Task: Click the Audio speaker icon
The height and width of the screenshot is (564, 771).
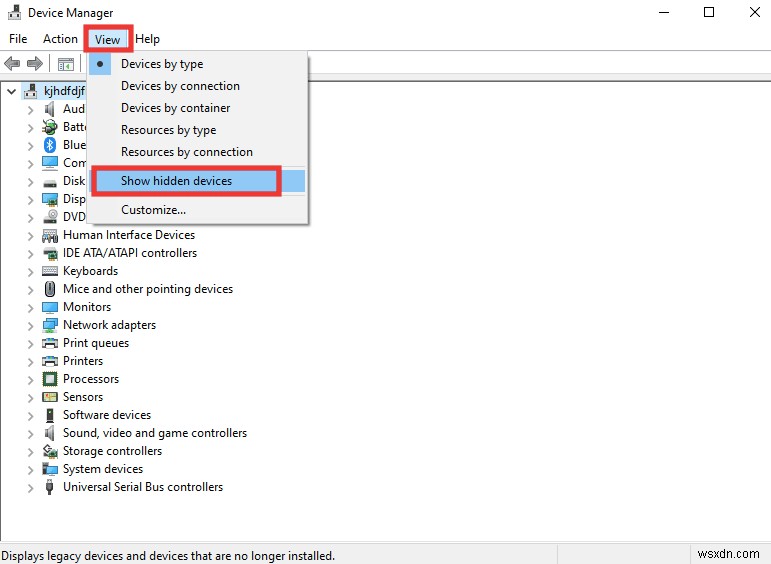Action: [x=50, y=109]
